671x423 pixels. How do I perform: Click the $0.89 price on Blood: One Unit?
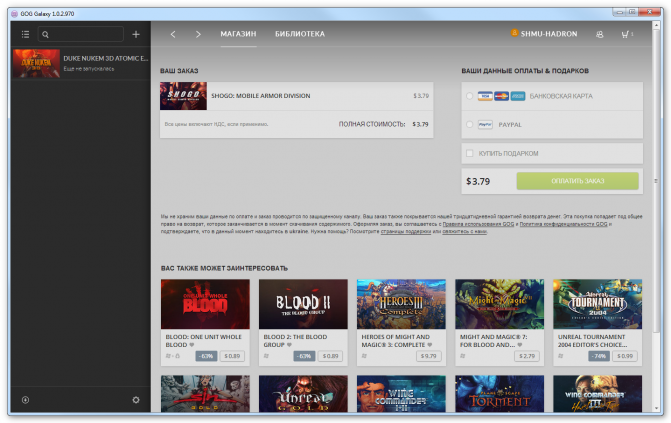[x=232, y=356]
